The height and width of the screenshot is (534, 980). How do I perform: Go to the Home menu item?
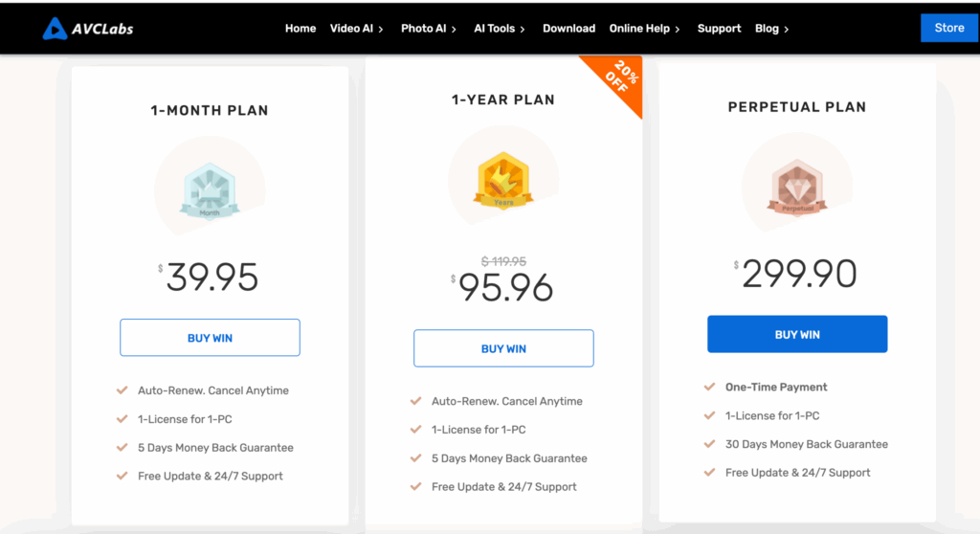300,29
